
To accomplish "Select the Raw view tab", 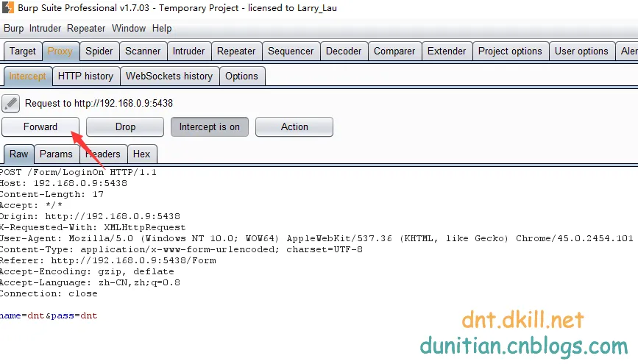I will [18, 154].
